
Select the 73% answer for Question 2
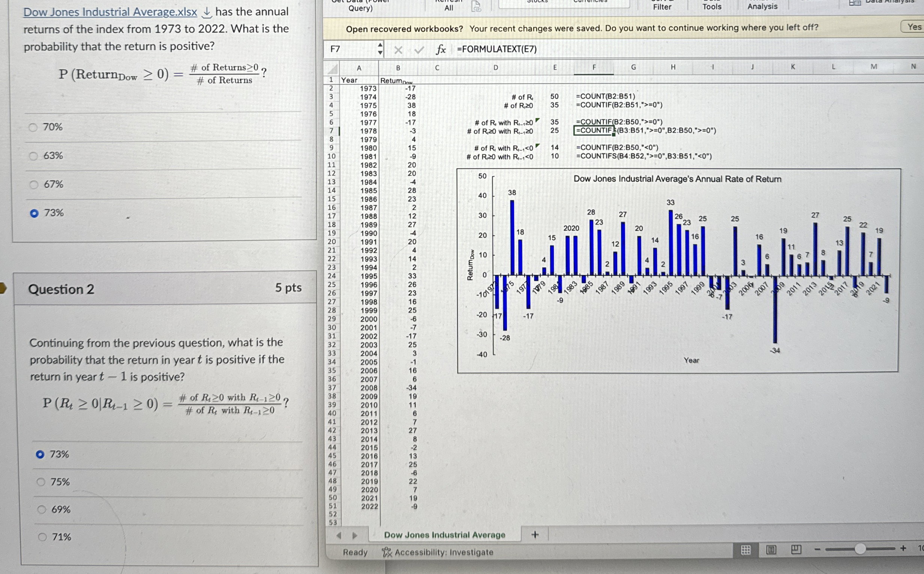coord(40,454)
